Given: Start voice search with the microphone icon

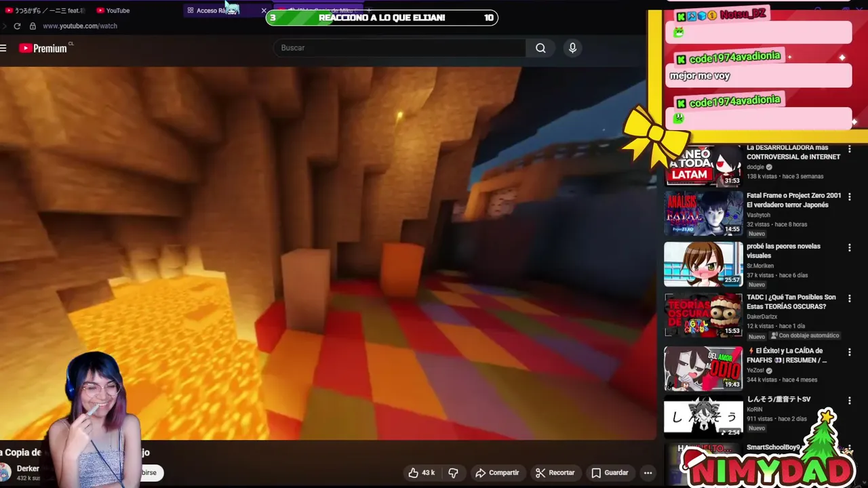Looking at the screenshot, I should pos(572,48).
